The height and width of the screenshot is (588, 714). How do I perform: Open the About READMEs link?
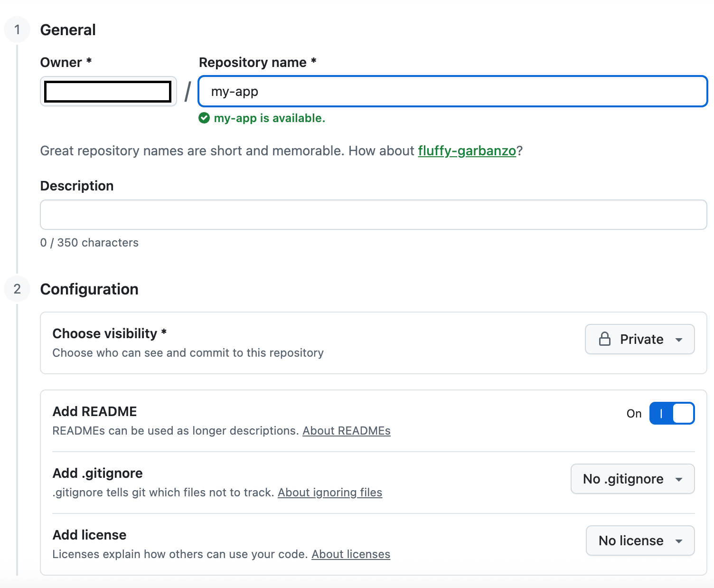(x=347, y=431)
